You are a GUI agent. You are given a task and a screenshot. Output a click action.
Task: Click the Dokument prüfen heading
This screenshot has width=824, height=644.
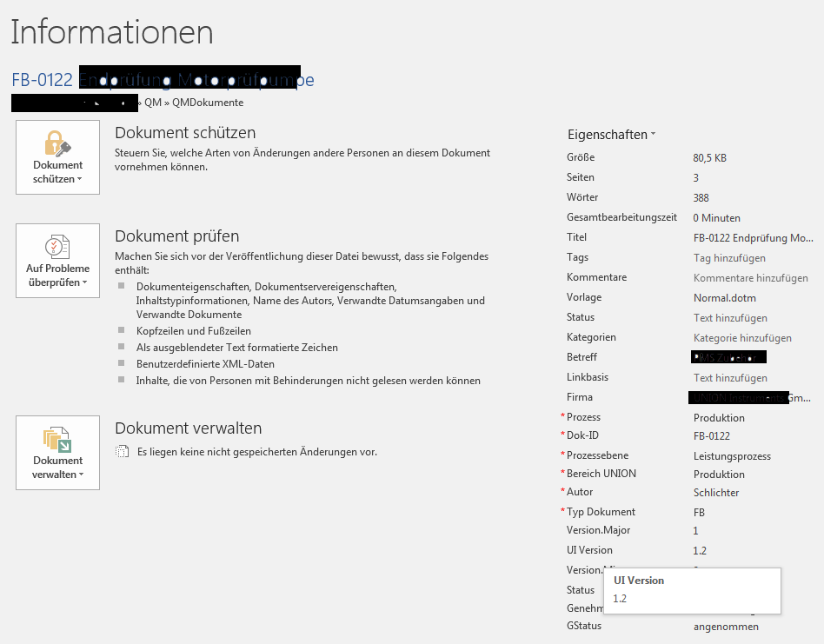(176, 236)
